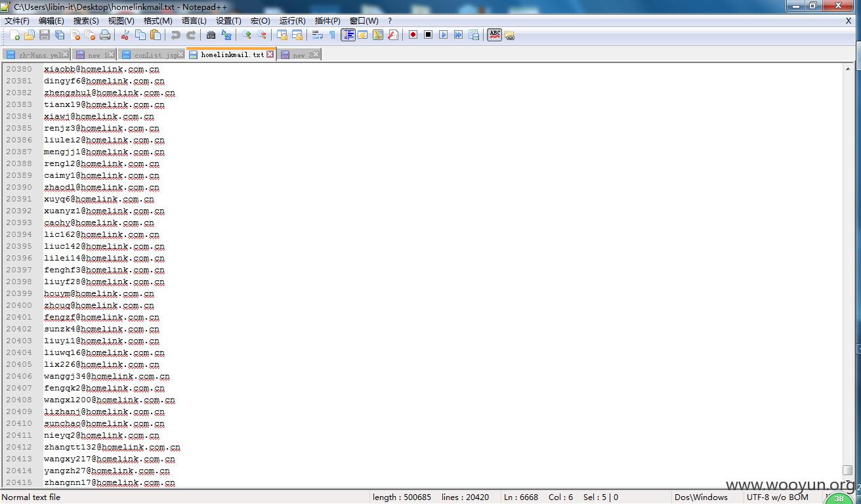Toggle the word wrap toolbar icon
Image resolution: width=861 pixels, height=504 pixels.
tap(318, 35)
